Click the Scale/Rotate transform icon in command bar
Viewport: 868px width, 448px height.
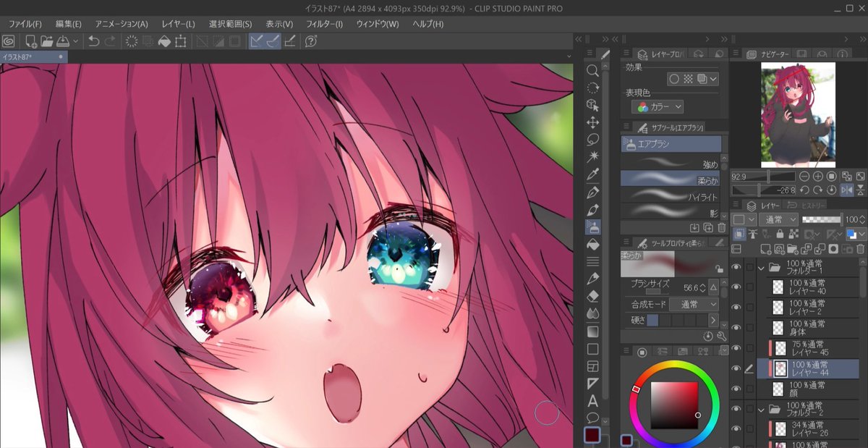click(181, 41)
